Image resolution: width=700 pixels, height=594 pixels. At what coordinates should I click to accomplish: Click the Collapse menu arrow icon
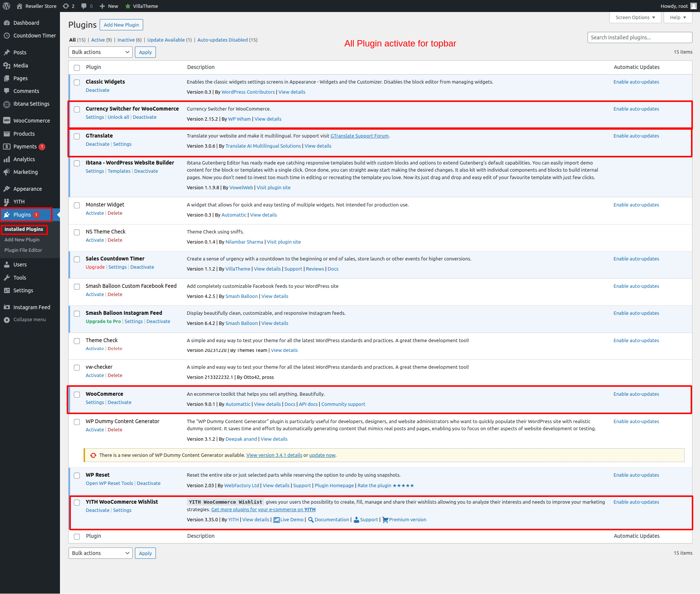(7, 320)
